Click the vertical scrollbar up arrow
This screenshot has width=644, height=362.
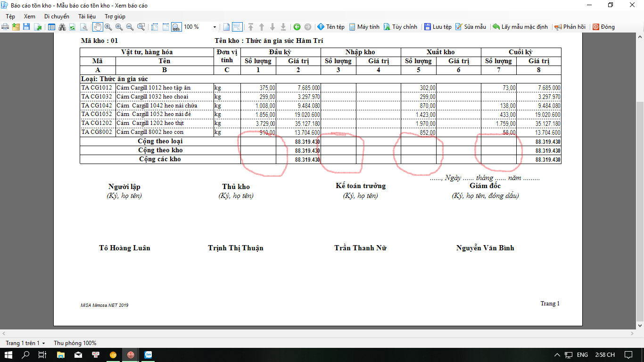640,36
